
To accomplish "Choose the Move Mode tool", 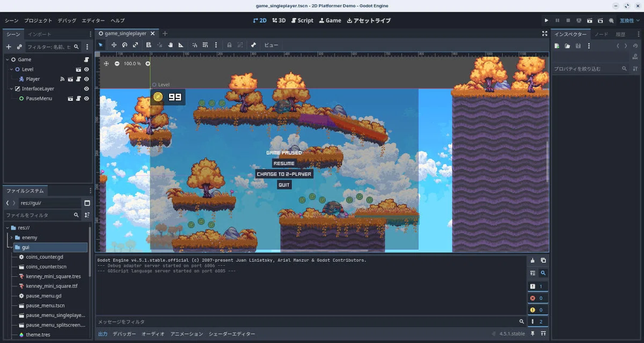I will [x=114, y=45].
